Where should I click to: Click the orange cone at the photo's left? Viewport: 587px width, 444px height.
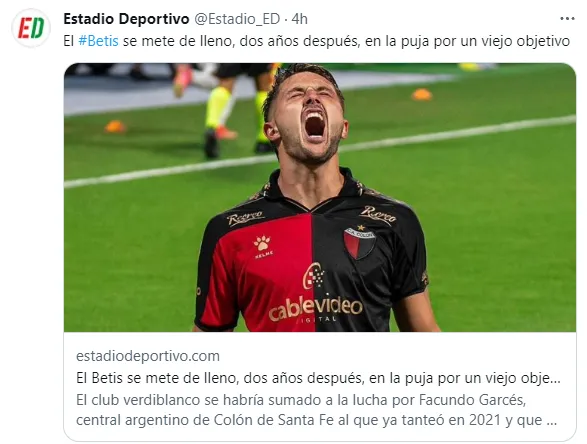(115, 127)
